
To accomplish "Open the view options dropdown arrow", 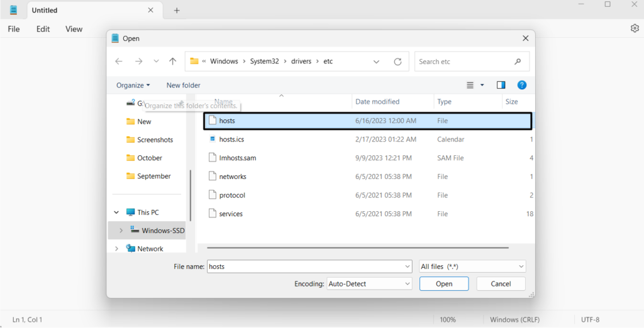I will point(482,85).
